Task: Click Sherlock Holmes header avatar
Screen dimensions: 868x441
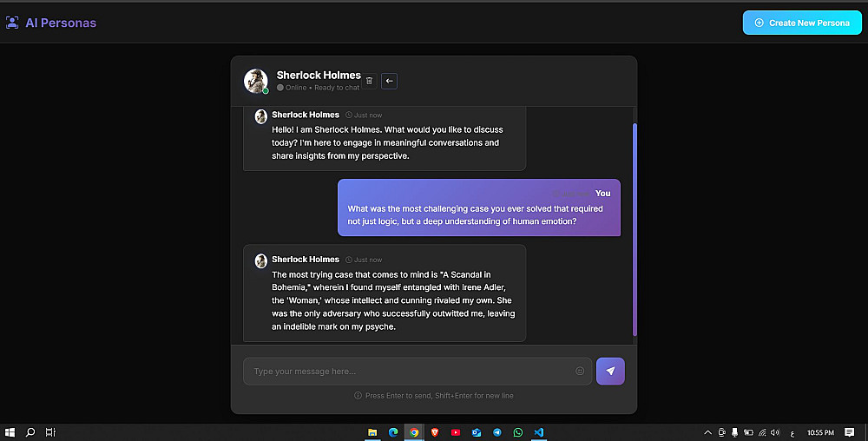Action: click(256, 81)
